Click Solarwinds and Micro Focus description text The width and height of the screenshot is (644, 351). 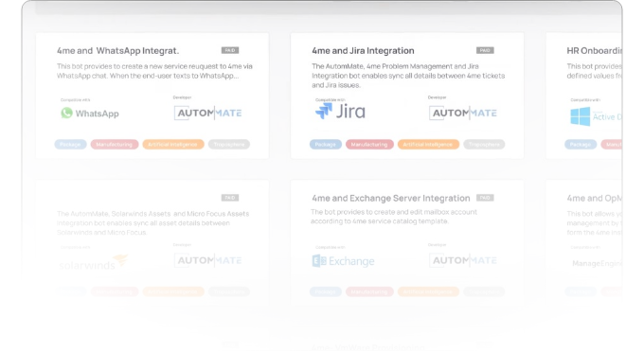pyautogui.click(x=152, y=223)
